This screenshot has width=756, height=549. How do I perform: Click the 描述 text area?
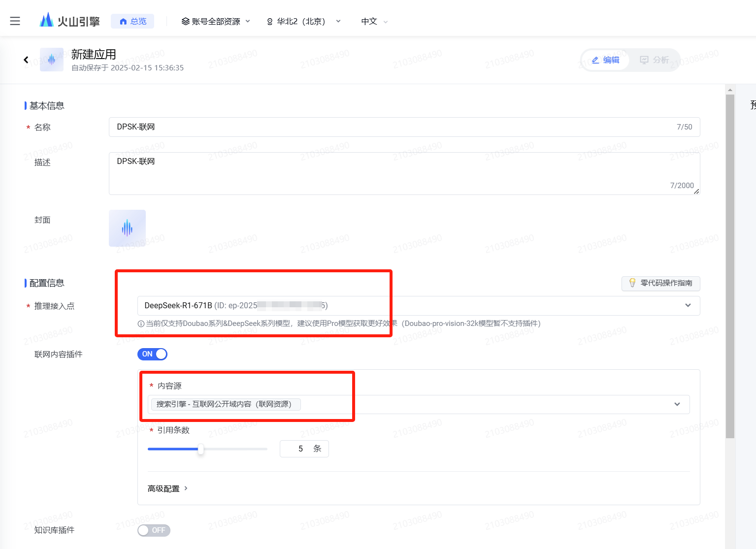(x=404, y=173)
